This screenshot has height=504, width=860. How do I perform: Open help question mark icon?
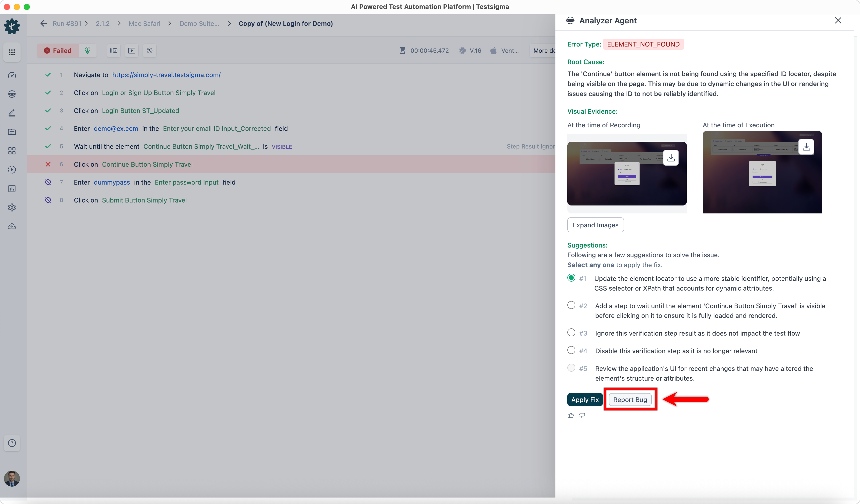coord(12,443)
